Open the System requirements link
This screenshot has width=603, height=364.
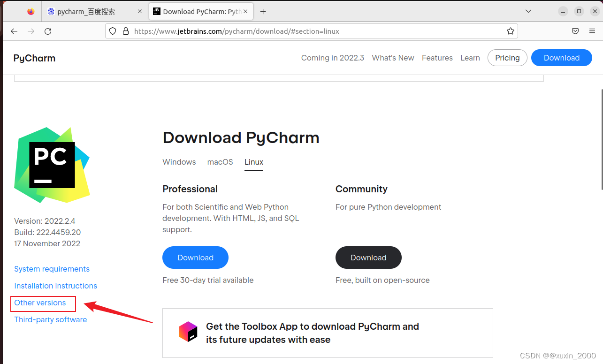point(52,269)
